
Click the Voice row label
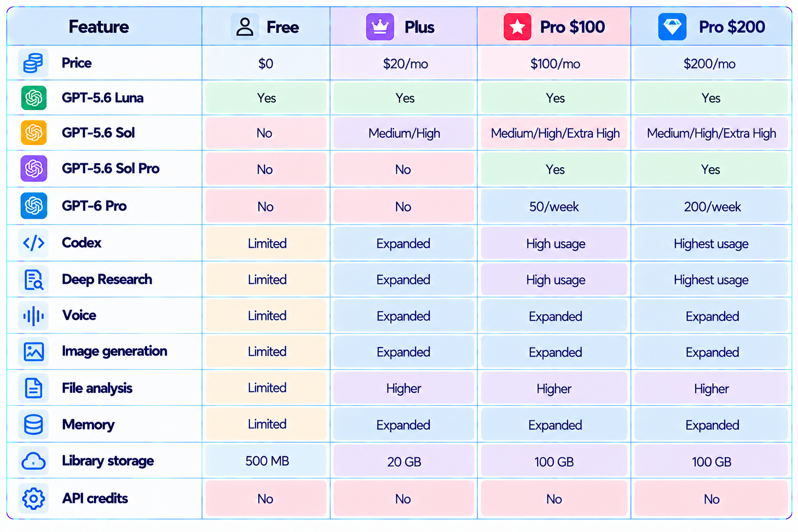(x=79, y=315)
